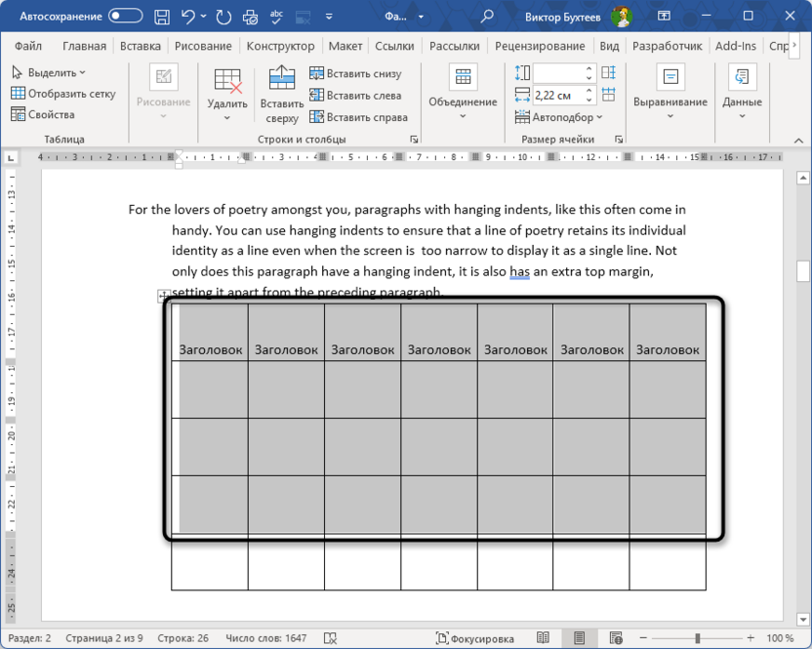Open Строки и столбцы dialog launcher

[414, 140]
